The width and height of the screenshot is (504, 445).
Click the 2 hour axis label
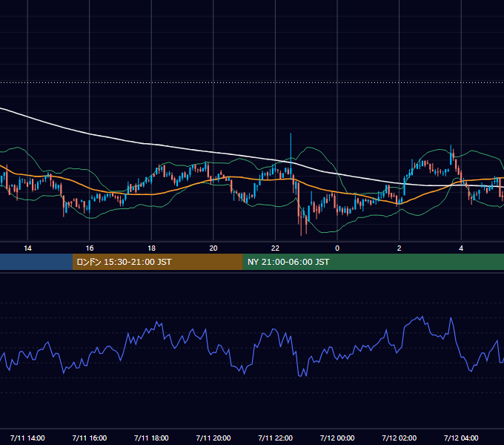399,248
